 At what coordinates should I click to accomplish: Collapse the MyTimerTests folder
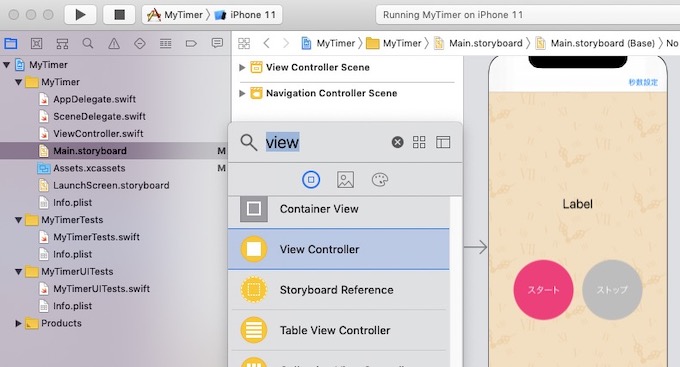click(18, 220)
